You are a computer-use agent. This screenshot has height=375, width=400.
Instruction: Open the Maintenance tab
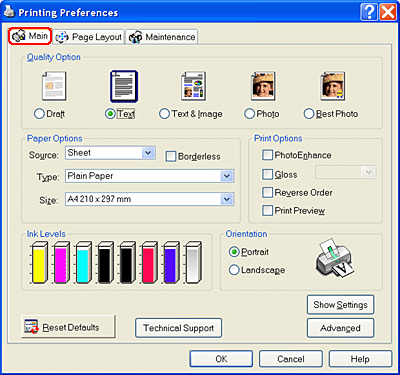pyautogui.click(x=162, y=37)
